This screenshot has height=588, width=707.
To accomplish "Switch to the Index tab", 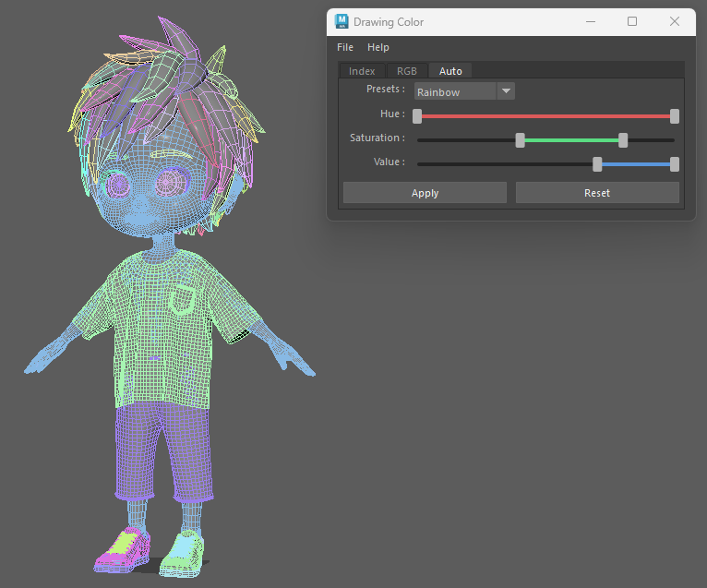I will click(x=362, y=71).
